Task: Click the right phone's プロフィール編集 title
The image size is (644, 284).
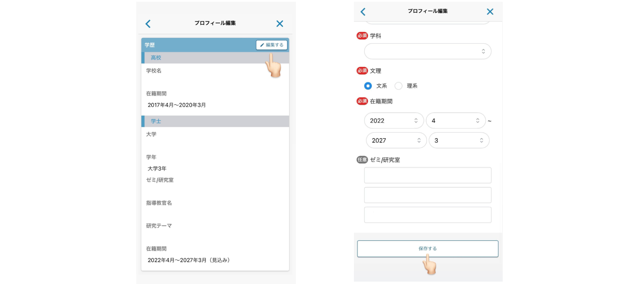Action: (x=428, y=11)
